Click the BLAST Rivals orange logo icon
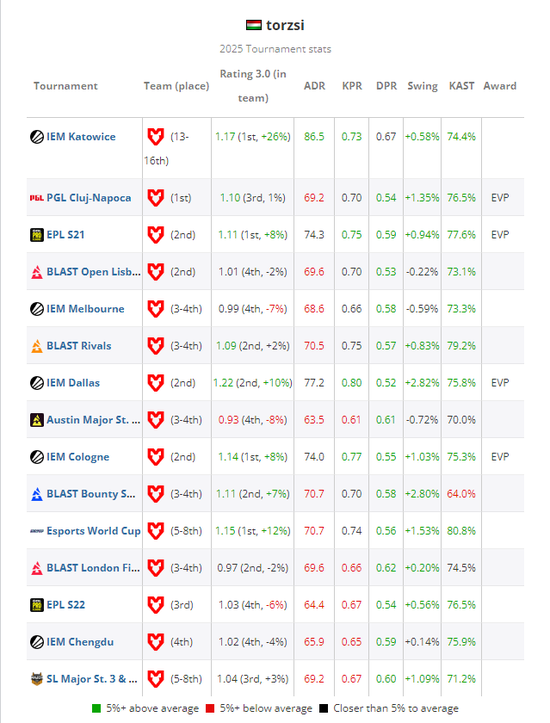550x723 pixels. point(37,346)
